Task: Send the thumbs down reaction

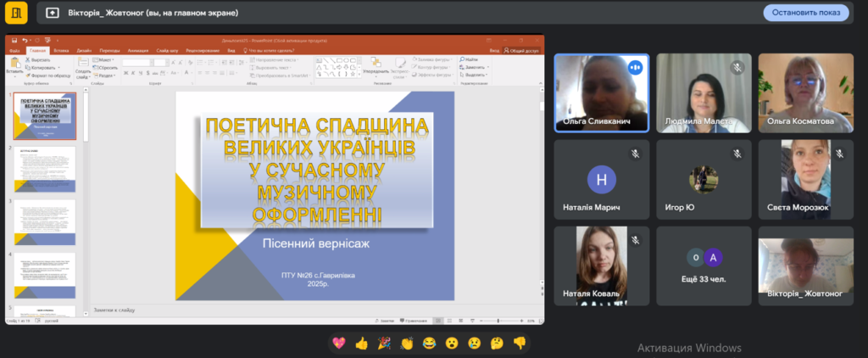Action: (520, 343)
